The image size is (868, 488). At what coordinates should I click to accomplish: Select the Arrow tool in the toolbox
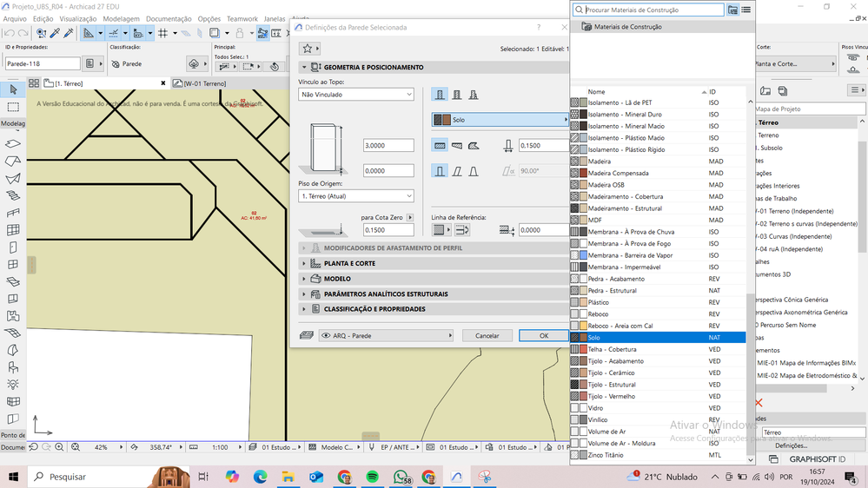[x=13, y=89]
